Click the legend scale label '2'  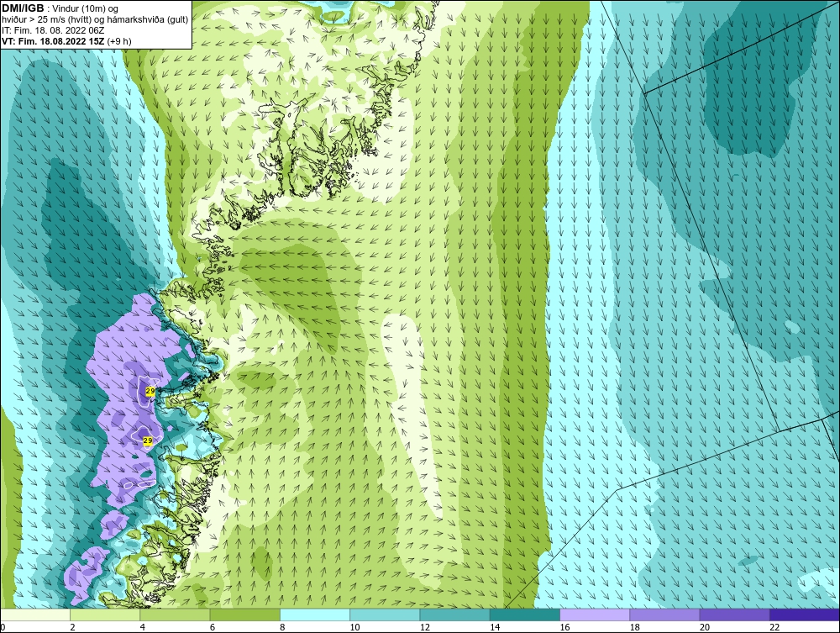[x=72, y=628]
